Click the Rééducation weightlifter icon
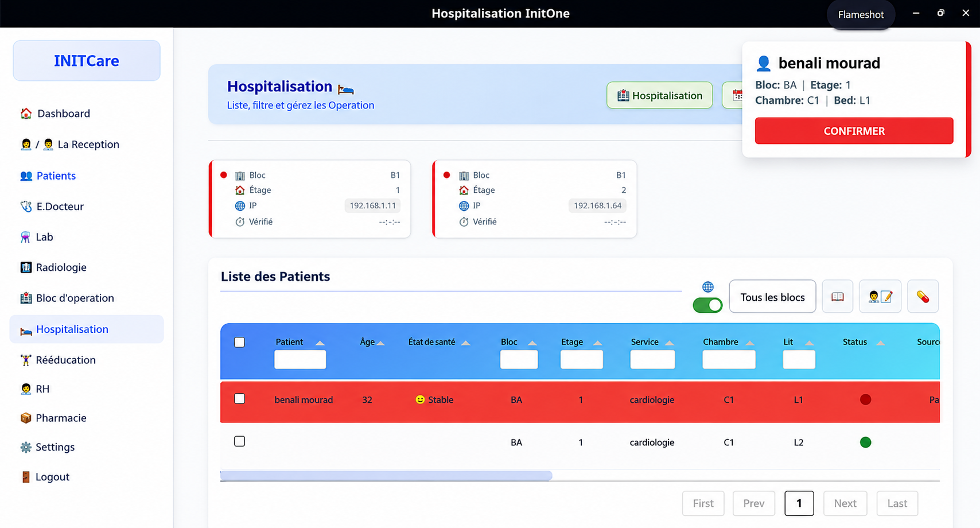The width and height of the screenshot is (980, 528). click(x=26, y=360)
